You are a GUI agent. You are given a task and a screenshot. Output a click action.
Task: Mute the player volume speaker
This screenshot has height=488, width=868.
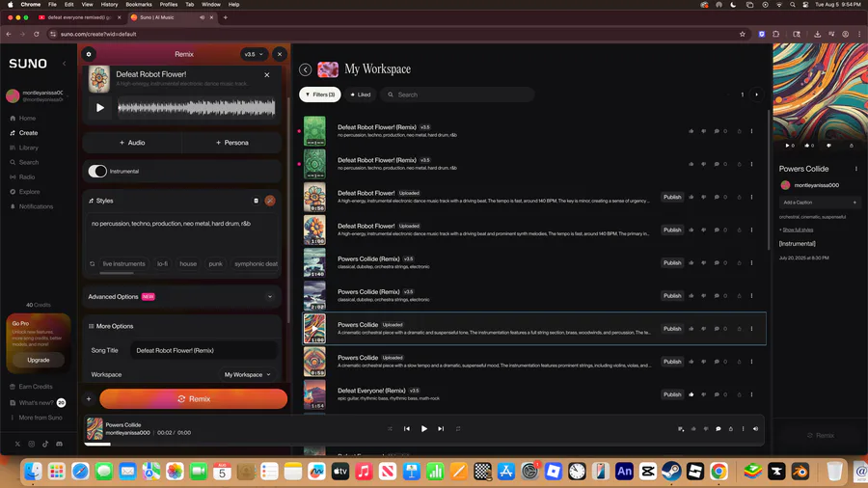tap(755, 429)
